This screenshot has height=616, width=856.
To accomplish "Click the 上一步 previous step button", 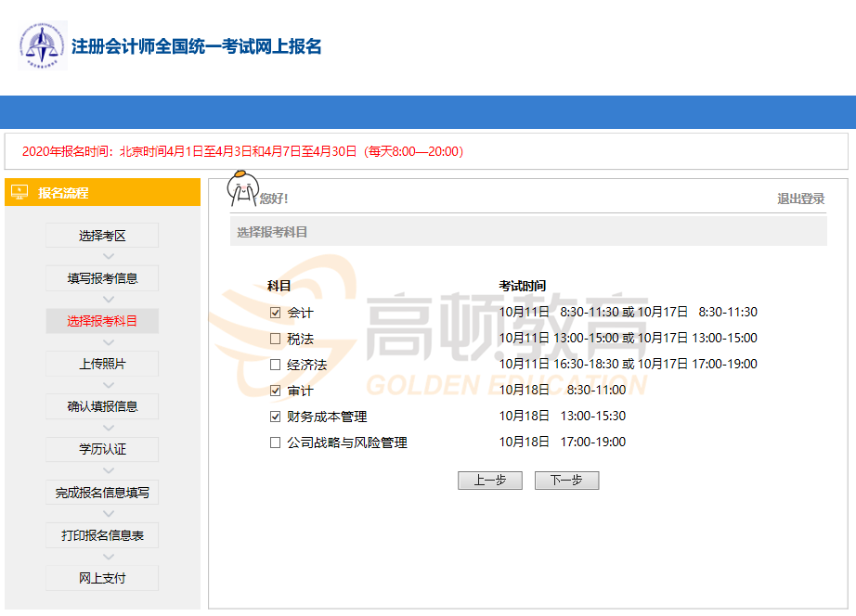I will 489,481.
